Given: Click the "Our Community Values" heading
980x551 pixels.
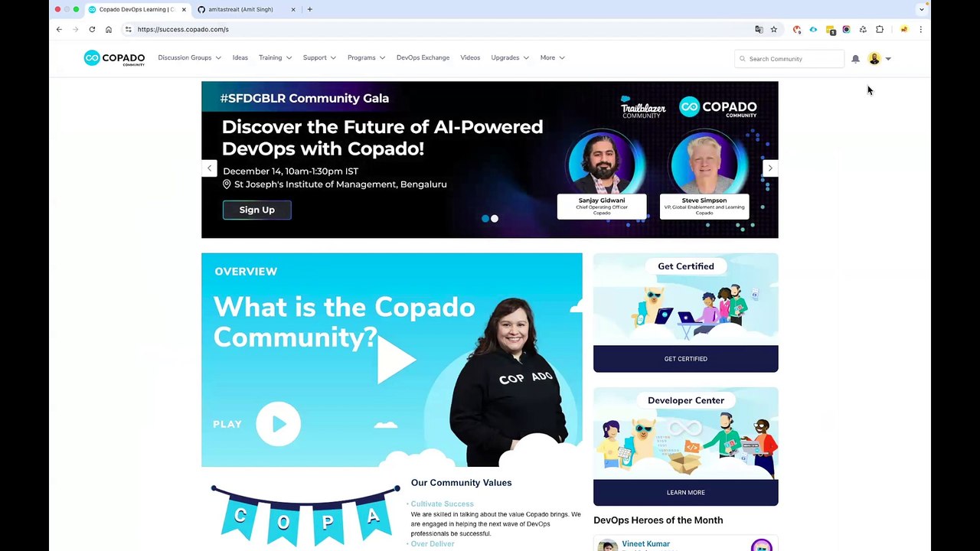Looking at the screenshot, I should click(x=461, y=483).
